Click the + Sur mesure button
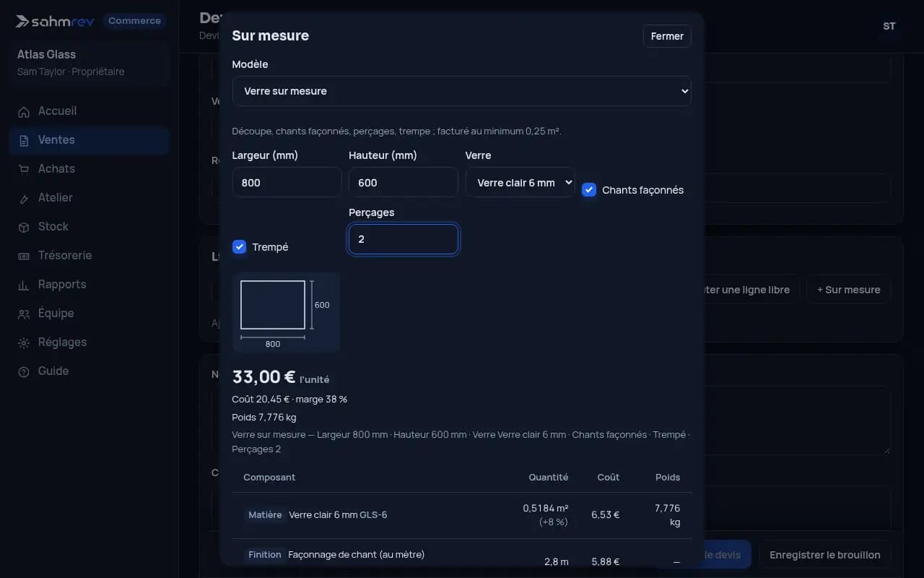 [x=848, y=290]
